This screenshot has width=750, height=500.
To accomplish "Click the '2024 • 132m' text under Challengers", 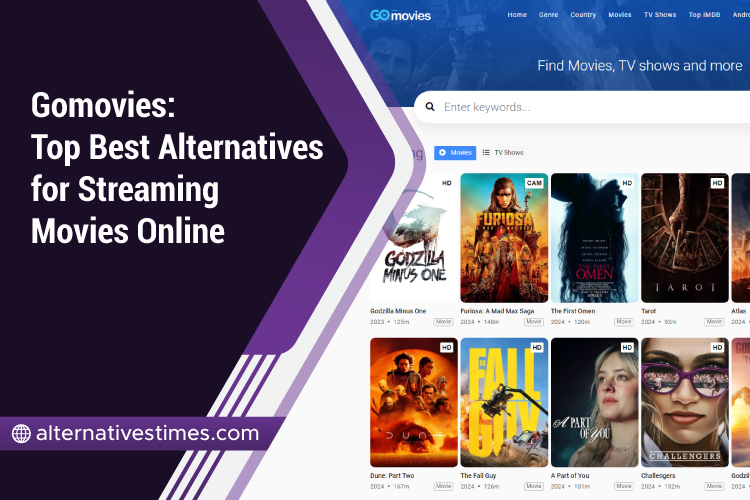I will (x=661, y=487).
